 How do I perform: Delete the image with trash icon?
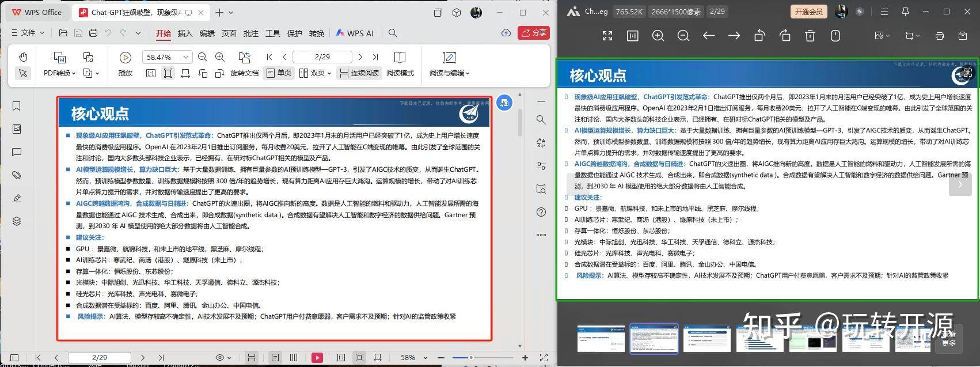click(810, 36)
